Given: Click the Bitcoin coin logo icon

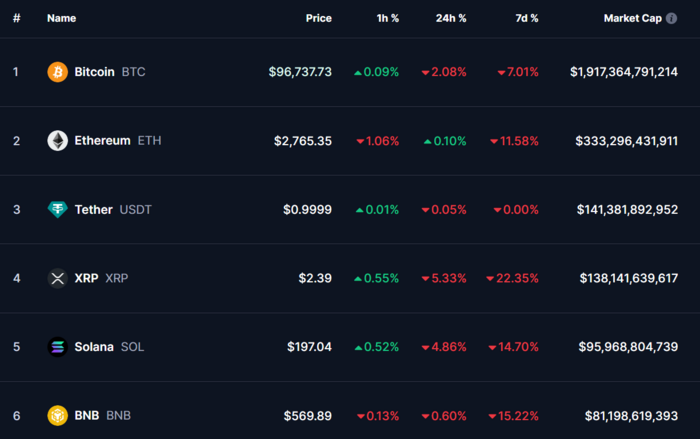Looking at the screenshot, I should 58,72.
